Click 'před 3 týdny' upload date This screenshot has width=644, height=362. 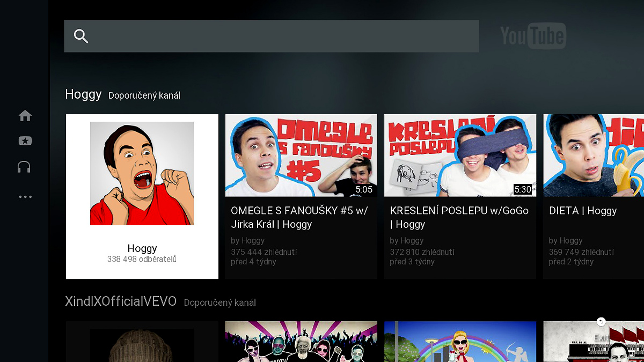click(412, 262)
